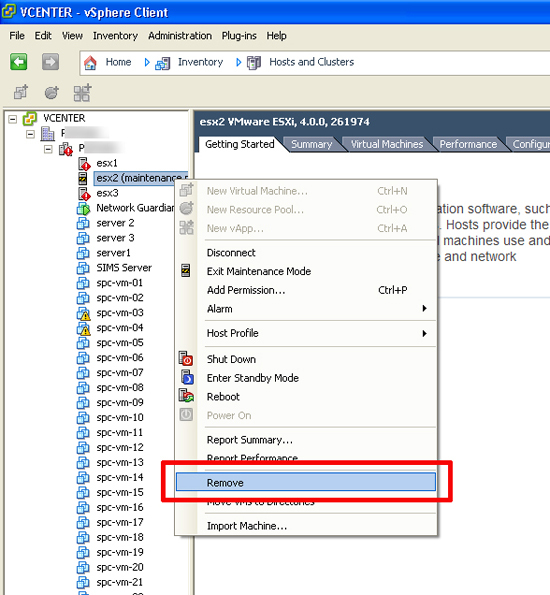Click the SIMS Server VM icon
The height and width of the screenshot is (595, 550).
83,268
